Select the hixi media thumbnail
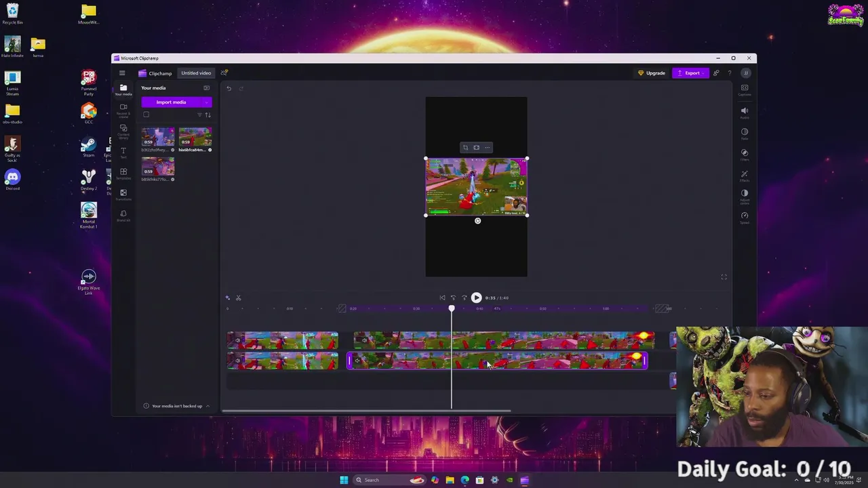This screenshot has height=488, width=868. pos(195,137)
